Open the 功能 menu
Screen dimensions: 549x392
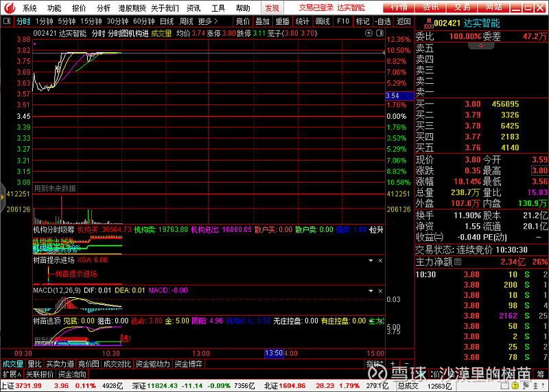[x=54, y=8]
